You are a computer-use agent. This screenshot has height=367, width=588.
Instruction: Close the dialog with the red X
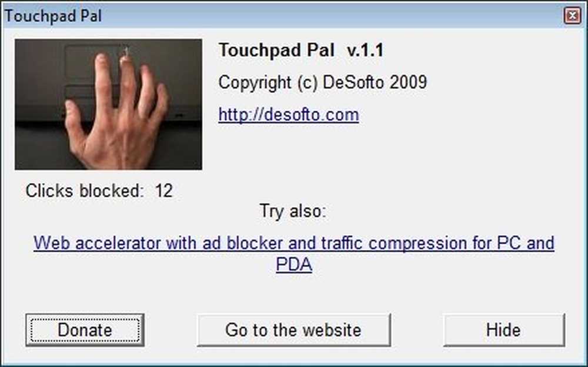pyautogui.click(x=572, y=16)
